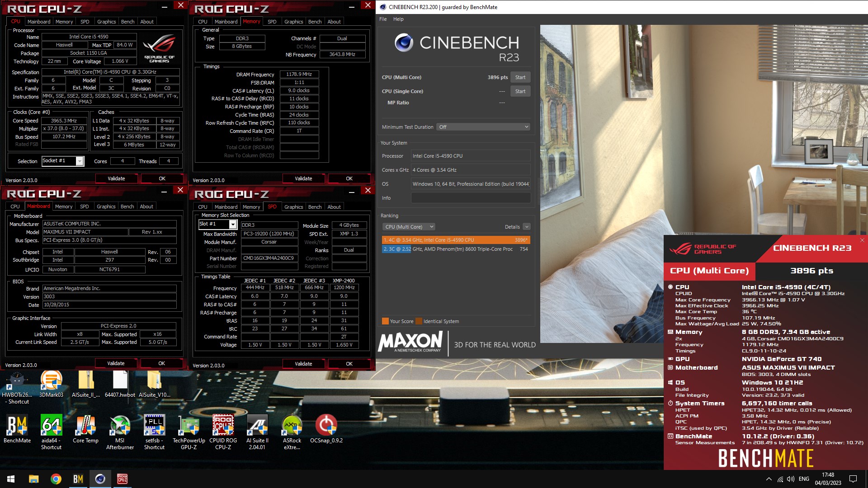Minimize the Memory tab CPU-Z window
Viewport: 868px width, 488px height.
point(352,6)
